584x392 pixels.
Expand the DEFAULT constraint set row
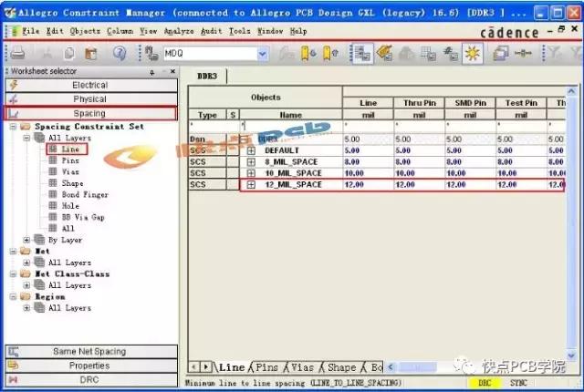pos(251,150)
